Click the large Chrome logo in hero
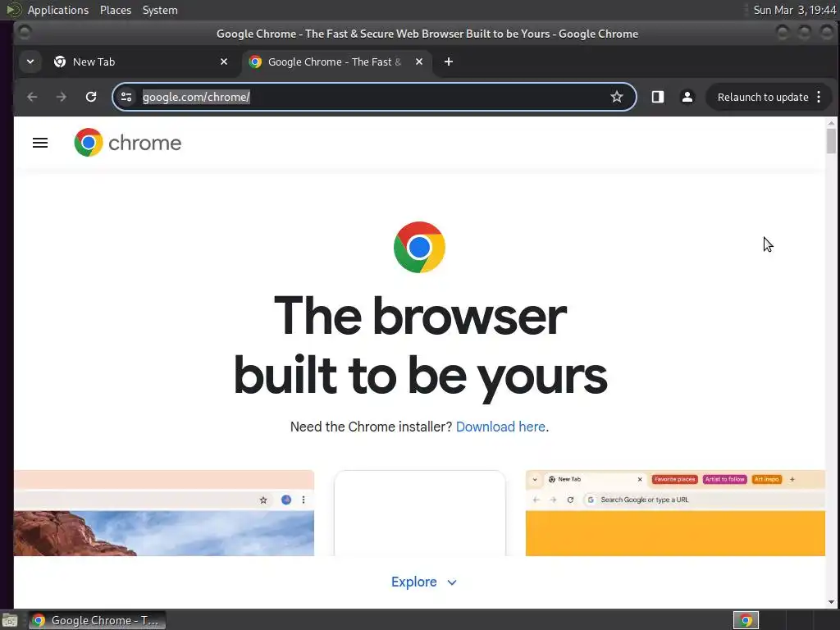This screenshot has width=840, height=630. (419, 247)
